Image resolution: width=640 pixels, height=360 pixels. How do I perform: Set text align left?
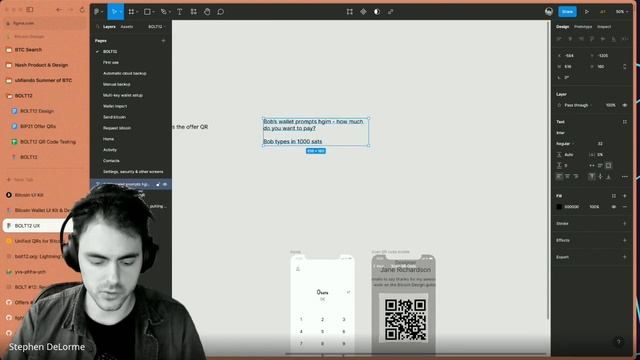pyautogui.click(x=559, y=177)
